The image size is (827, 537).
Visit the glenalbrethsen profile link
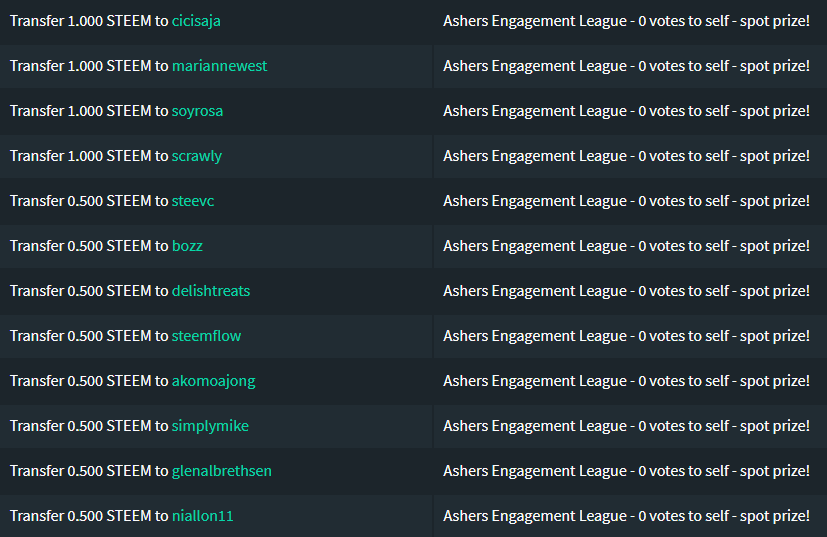click(x=222, y=471)
